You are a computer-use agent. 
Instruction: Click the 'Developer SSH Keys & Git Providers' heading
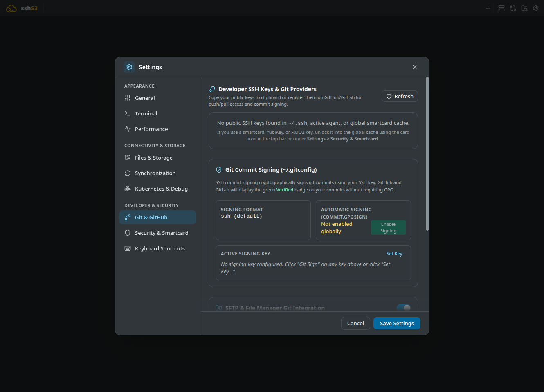pos(268,89)
